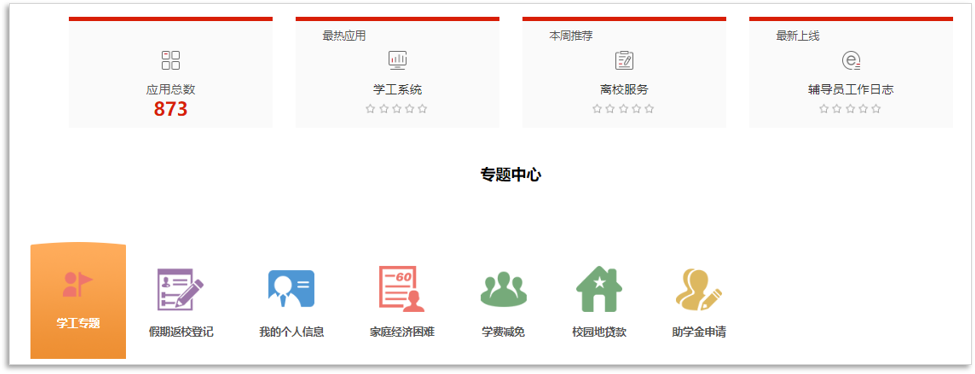Open the 学工系统 monitor icon
Viewport: 975px width, 374px height.
(397, 60)
